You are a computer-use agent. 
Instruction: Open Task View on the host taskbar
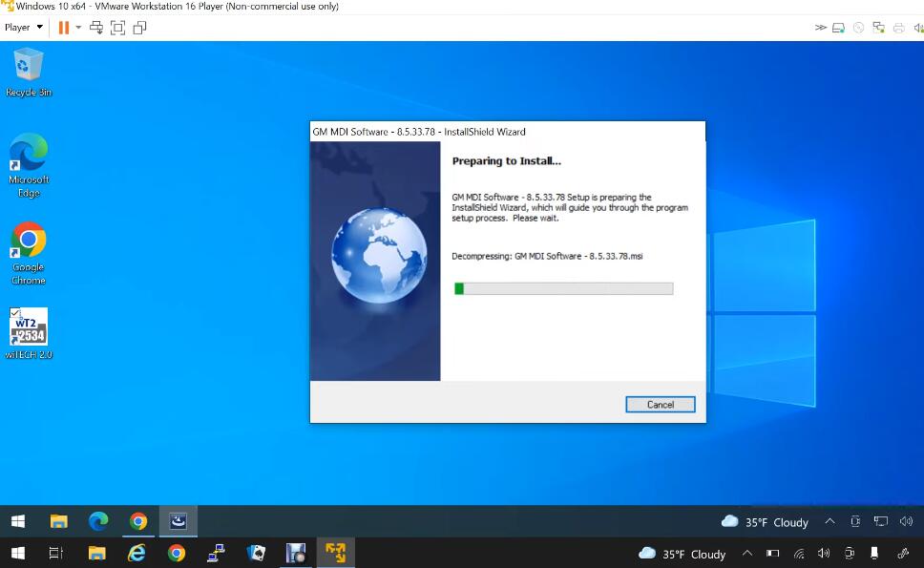click(56, 554)
